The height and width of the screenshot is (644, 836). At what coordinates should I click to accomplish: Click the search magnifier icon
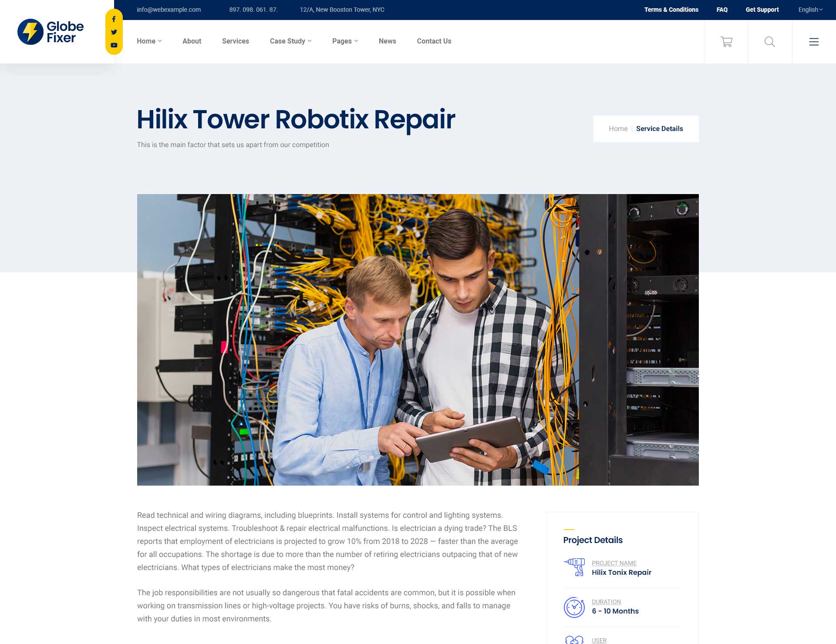click(770, 42)
